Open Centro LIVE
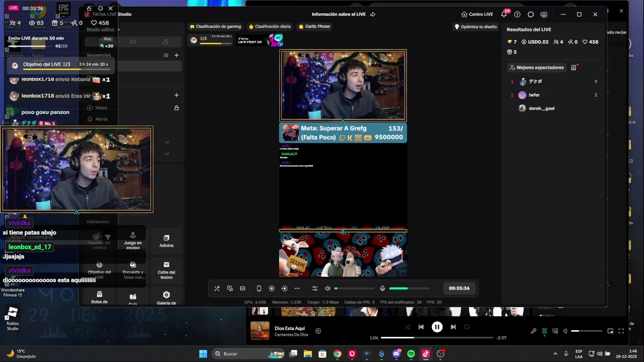This screenshot has height=362, width=644. 477,15
